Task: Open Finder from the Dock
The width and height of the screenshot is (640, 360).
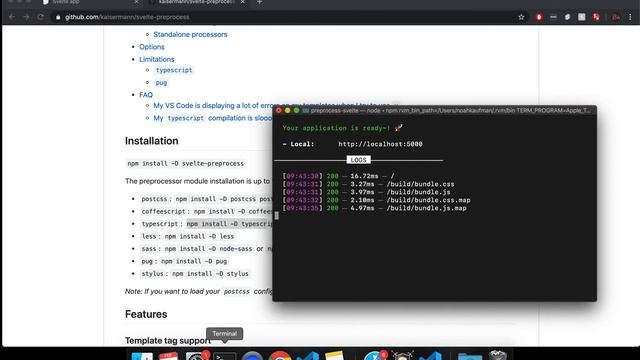Action: point(142,356)
